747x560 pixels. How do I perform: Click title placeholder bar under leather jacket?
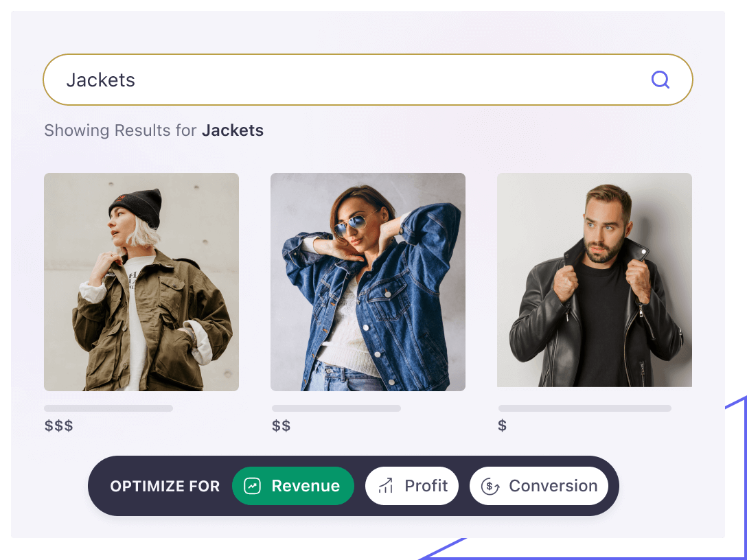585,408
